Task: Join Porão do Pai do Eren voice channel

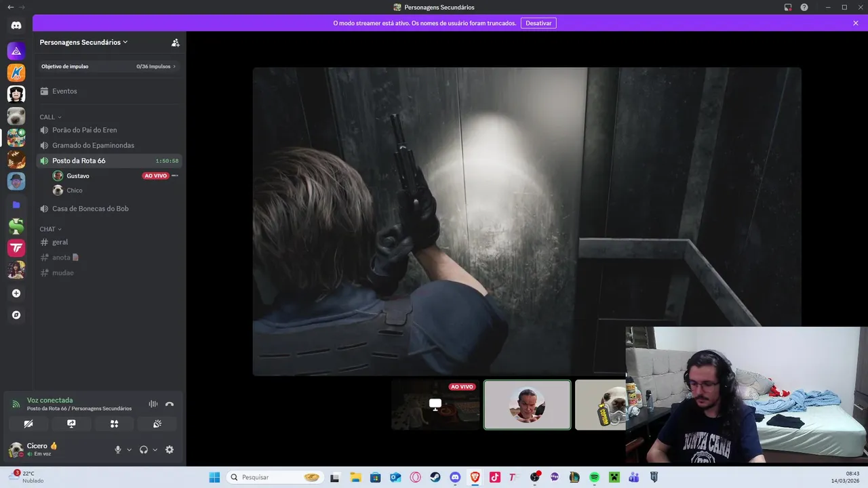Action: click(109, 129)
